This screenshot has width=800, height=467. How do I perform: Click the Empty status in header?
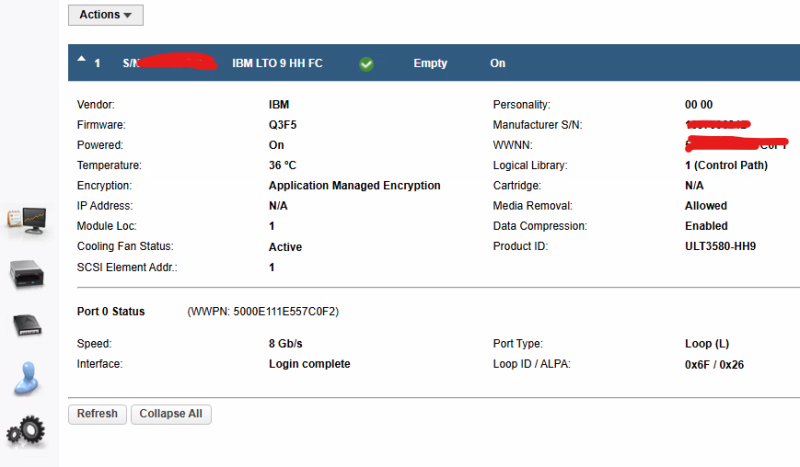pos(430,63)
